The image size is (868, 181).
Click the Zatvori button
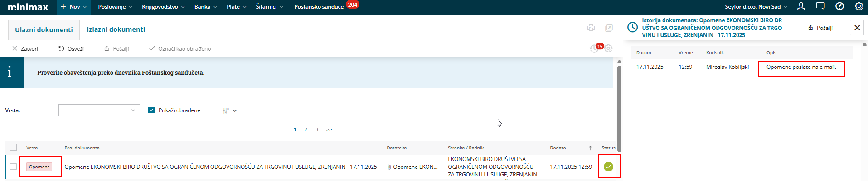pos(25,48)
